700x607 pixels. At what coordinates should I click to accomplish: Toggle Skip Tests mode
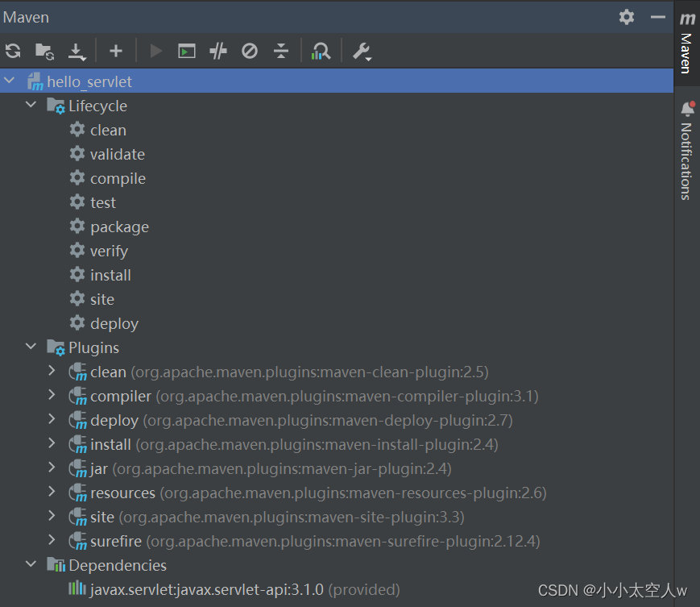tap(217, 51)
